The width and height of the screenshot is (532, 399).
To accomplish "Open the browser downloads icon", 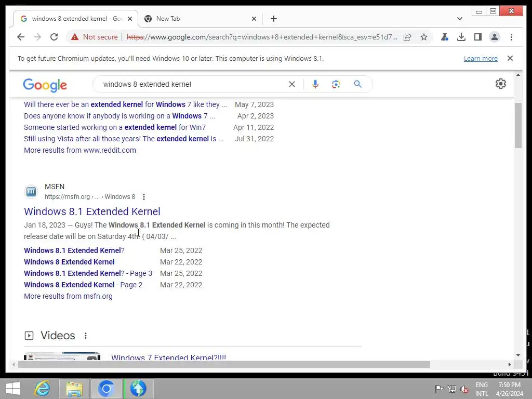I will [461, 37].
